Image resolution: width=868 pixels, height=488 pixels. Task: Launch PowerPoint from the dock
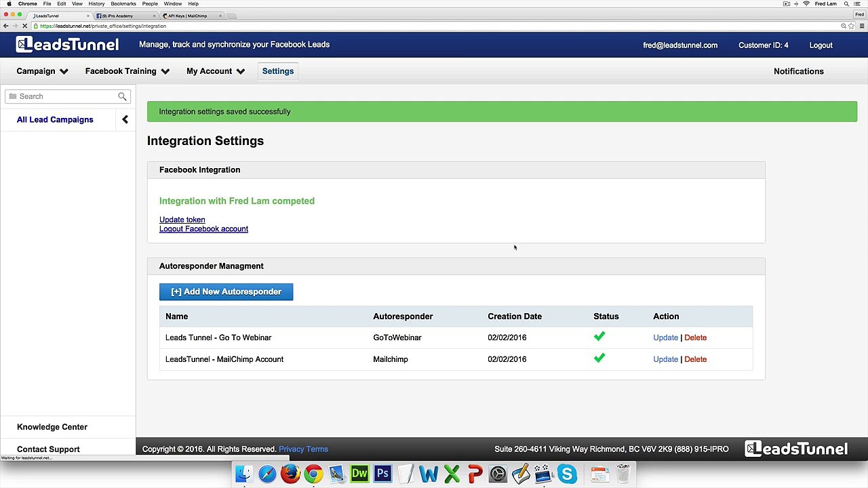(x=475, y=474)
